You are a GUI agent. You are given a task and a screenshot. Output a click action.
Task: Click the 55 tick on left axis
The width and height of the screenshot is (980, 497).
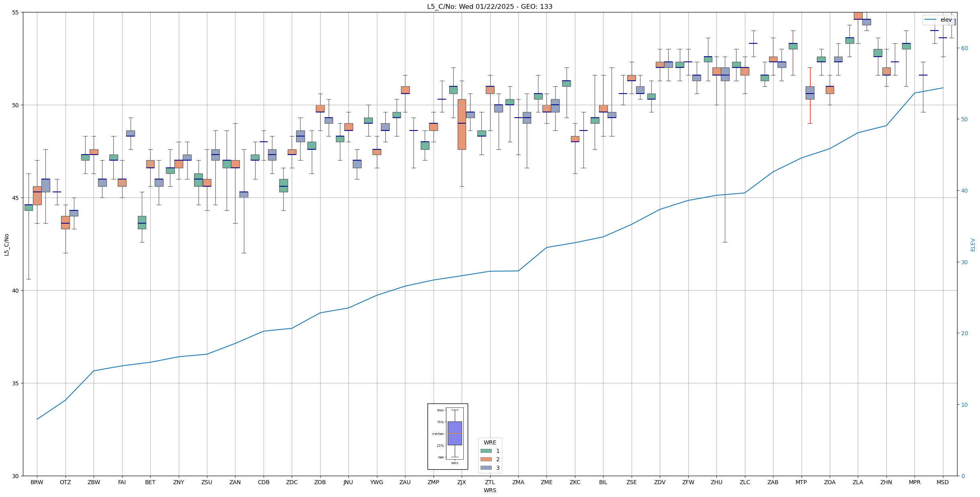[16, 12]
